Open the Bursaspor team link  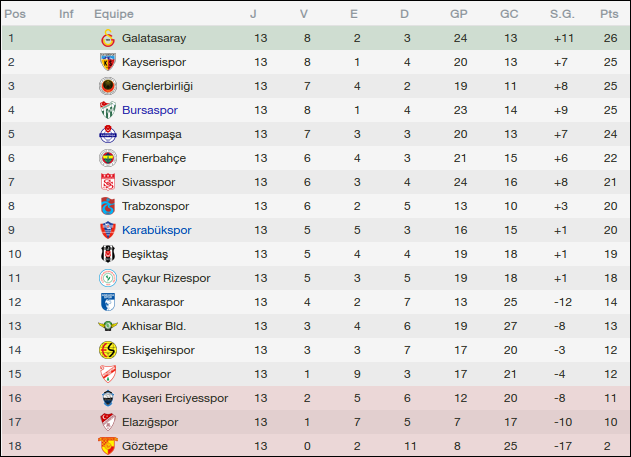tap(149, 110)
